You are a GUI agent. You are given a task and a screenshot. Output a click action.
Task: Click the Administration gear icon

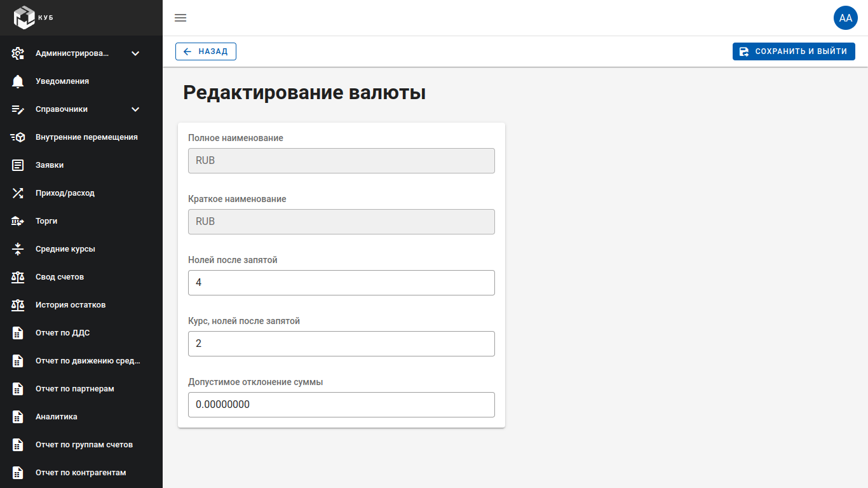tap(18, 53)
